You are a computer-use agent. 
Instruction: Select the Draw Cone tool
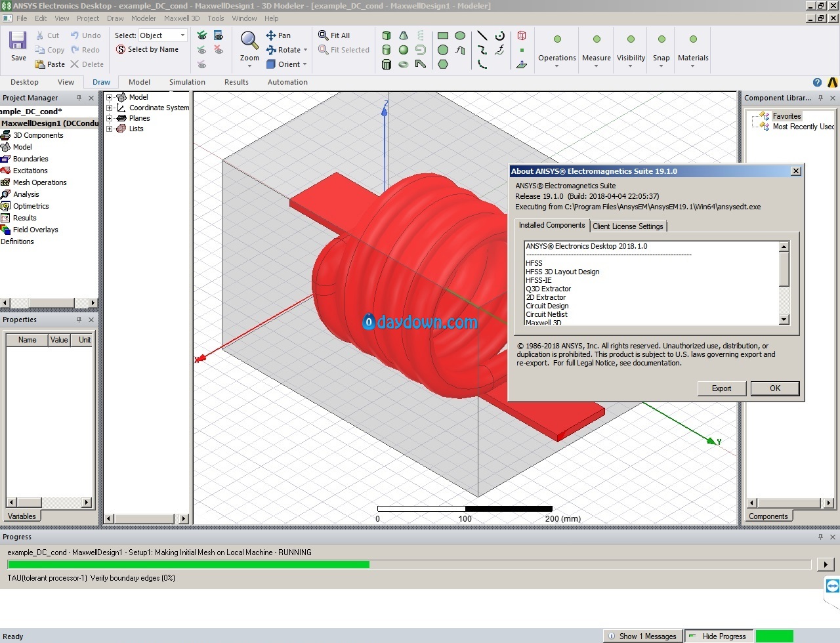click(x=404, y=35)
